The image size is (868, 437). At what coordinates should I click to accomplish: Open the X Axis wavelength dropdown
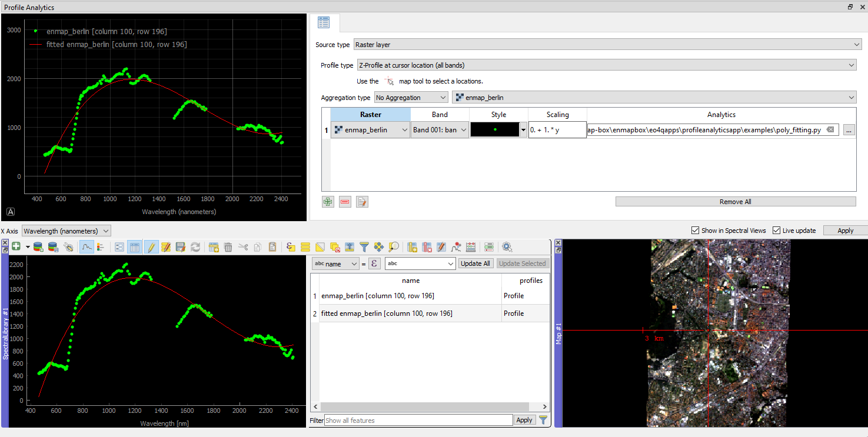(x=66, y=231)
